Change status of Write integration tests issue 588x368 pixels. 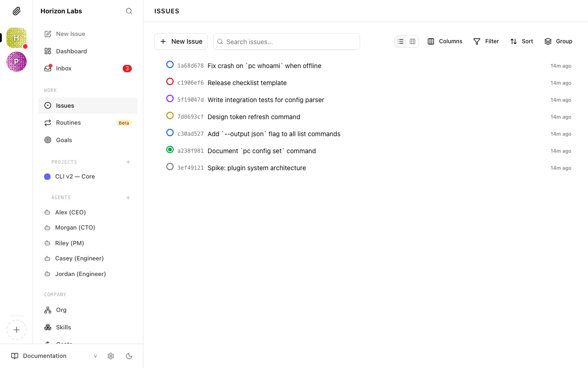coord(170,99)
